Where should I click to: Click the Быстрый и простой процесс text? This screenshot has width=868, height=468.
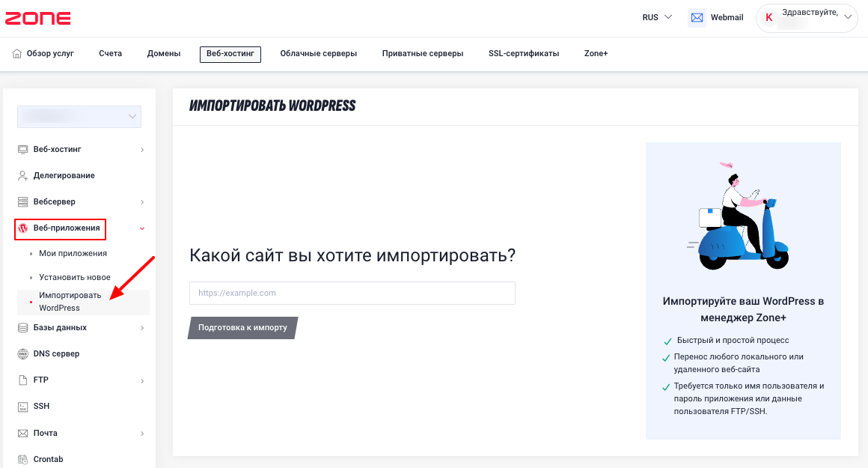(x=733, y=341)
